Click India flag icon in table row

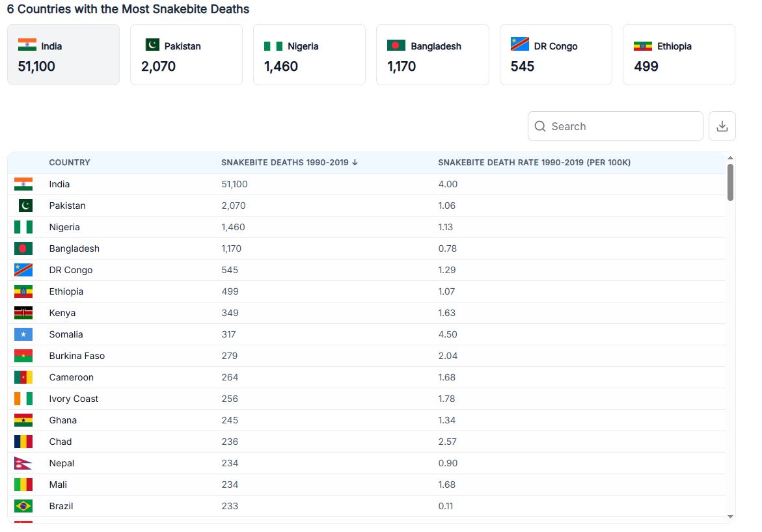pos(23,184)
